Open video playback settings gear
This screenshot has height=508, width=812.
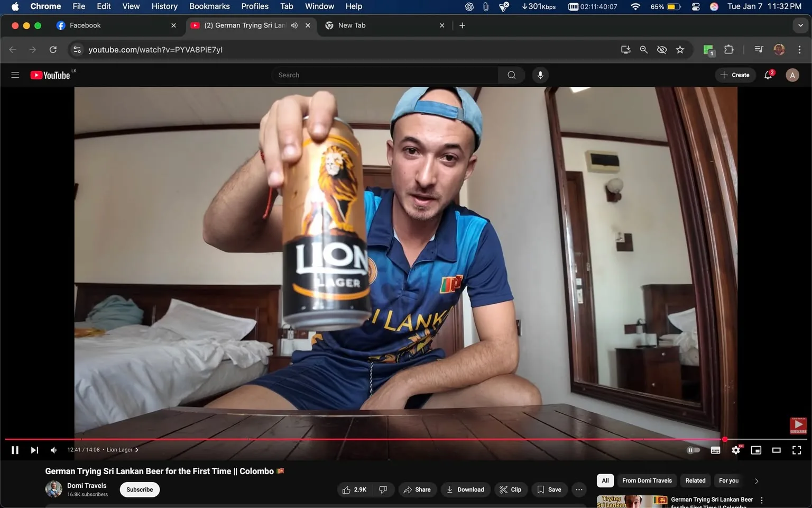point(735,450)
